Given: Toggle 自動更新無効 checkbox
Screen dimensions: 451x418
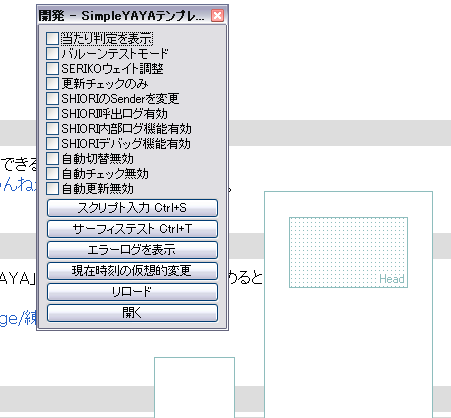Looking at the screenshot, I should tap(52, 188).
